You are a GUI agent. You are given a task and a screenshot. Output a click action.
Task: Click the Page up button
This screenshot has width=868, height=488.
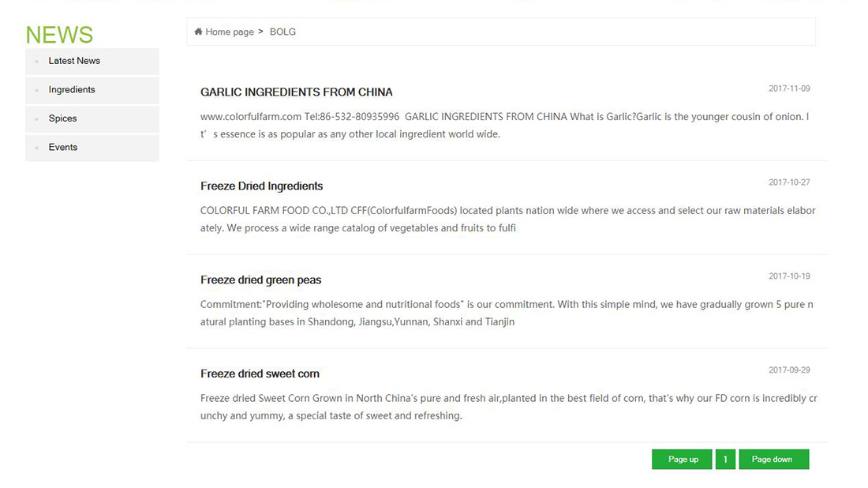pyautogui.click(x=682, y=460)
